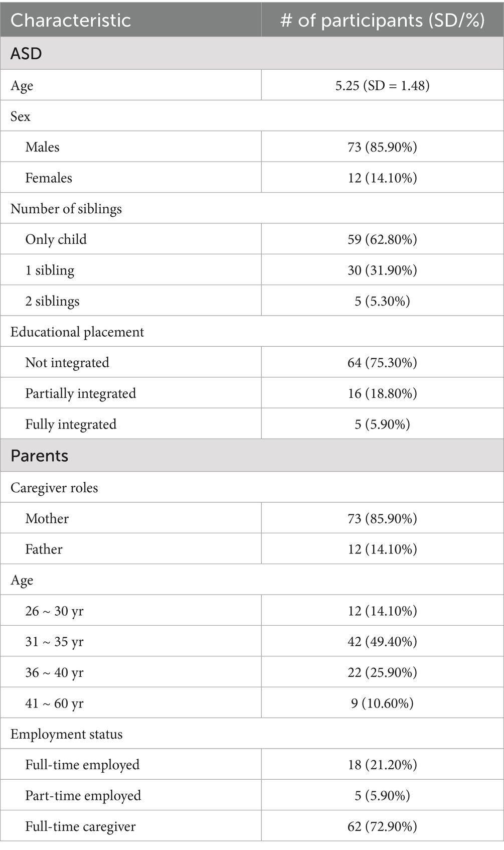Select the Mother row label
The height and width of the screenshot is (850, 504).
point(47,519)
